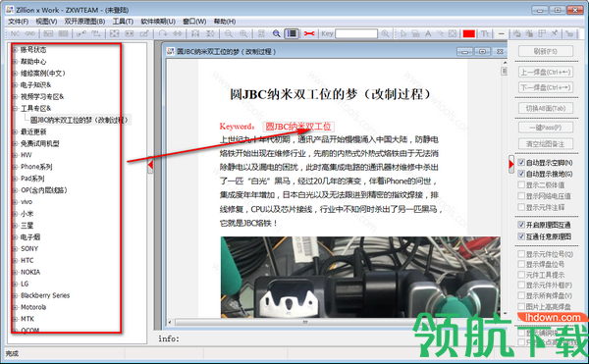Click the 刷新(F5) button
The image size is (589, 364).
point(546,51)
